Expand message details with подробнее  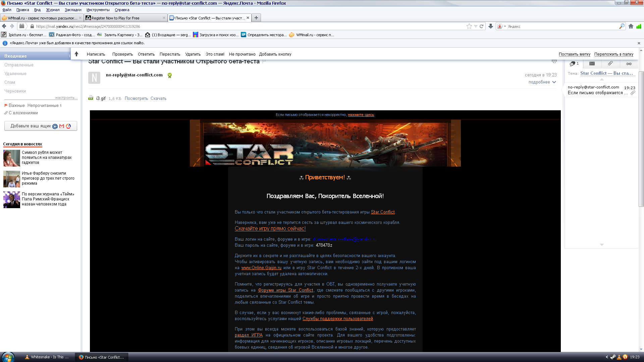pyautogui.click(x=542, y=82)
